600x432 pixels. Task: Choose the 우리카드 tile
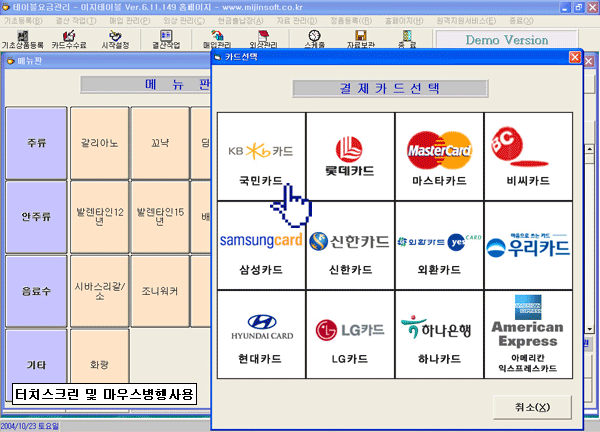(x=528, y=245)
